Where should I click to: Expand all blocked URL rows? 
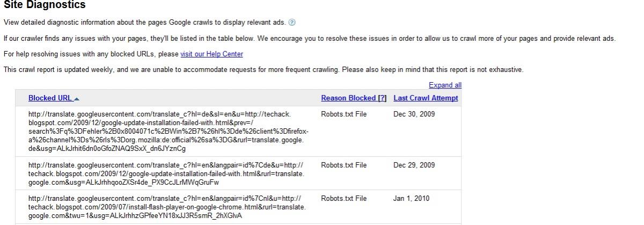pos(445,85)
